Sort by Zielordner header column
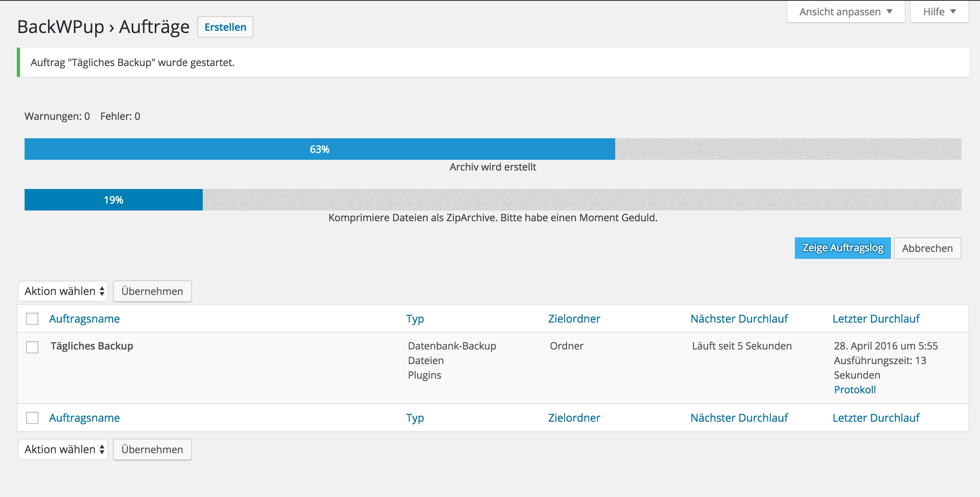Viewport: 980px width, 497px height. coord(574,319)
